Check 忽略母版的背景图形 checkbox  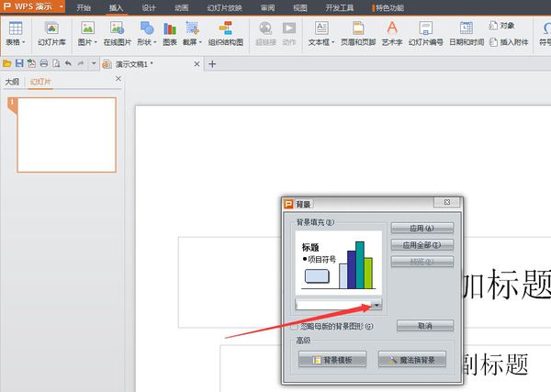click(295, 326)
